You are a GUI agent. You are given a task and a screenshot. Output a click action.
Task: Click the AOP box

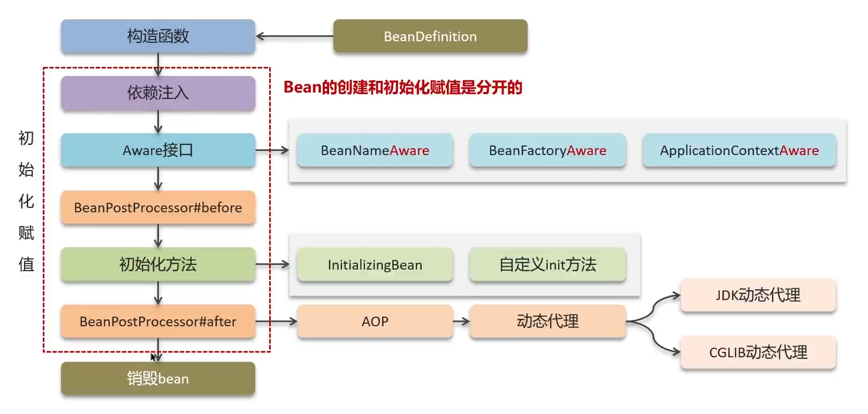point(375,321)
